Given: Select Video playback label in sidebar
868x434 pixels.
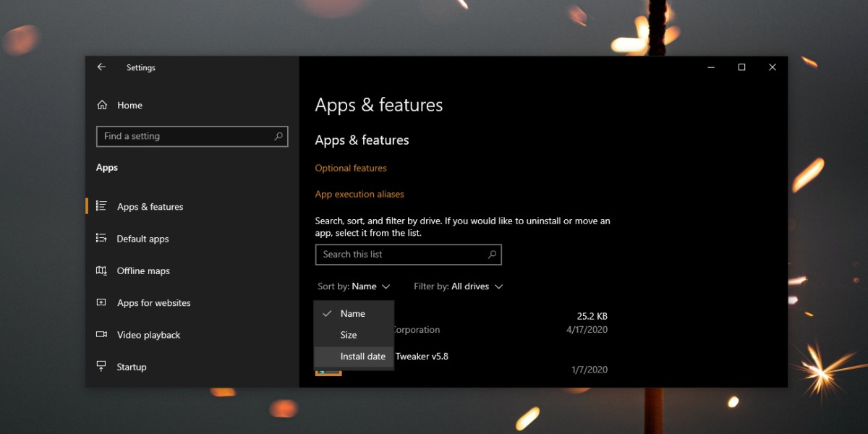Looking at the screenshot, I should 149,335.
